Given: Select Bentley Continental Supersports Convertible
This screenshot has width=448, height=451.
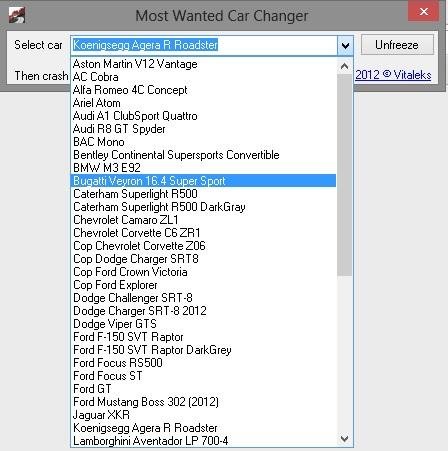Looking at the screenshot, I should click(x=203, y=155).
